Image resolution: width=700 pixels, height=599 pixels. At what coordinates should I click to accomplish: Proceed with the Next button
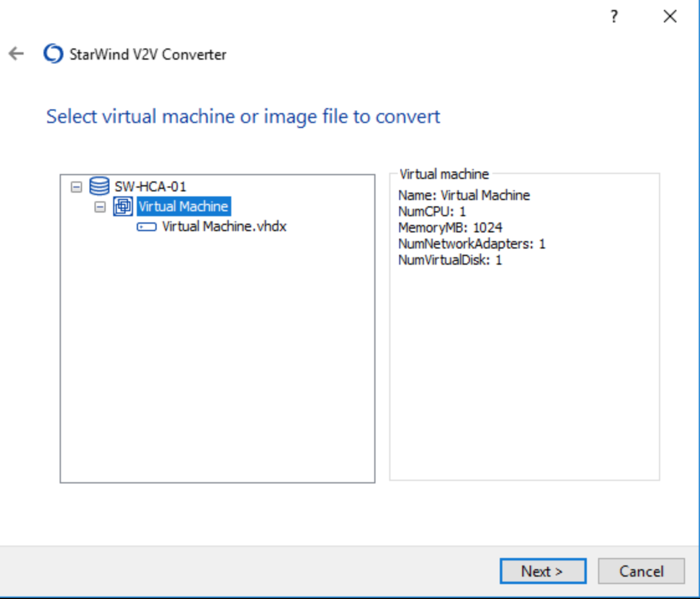(x=542, y=571)
